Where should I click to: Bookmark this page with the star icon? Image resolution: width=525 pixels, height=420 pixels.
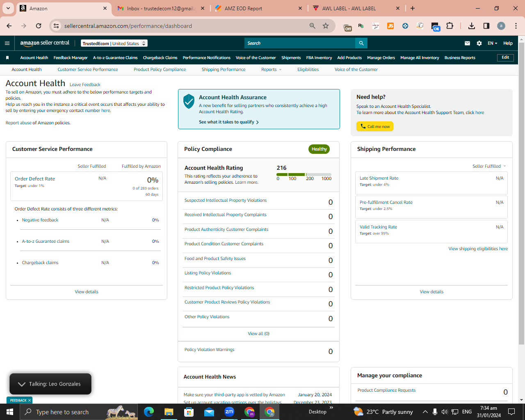(326, 26)
